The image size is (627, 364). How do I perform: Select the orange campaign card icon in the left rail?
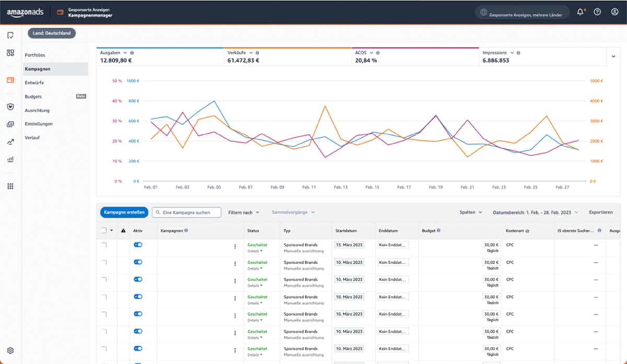click(x=10, y=80)
